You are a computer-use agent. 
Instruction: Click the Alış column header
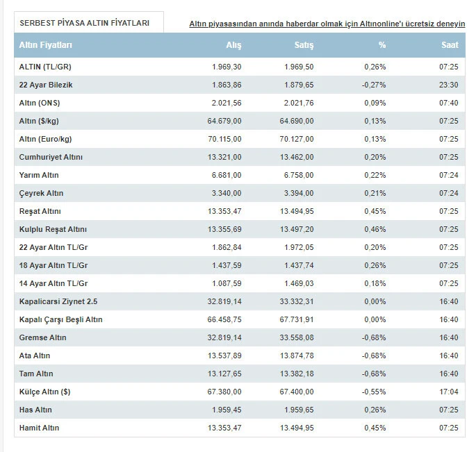click(233, 45)
